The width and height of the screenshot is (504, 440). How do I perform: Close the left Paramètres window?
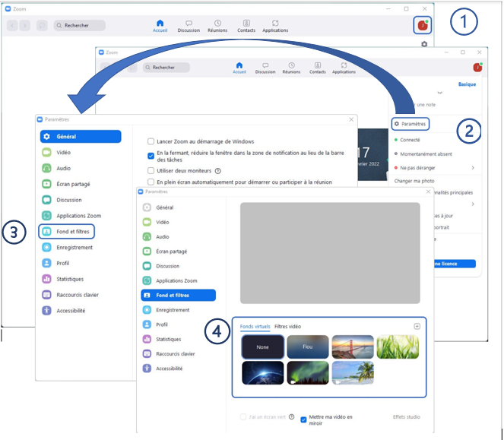pos(351,119)
